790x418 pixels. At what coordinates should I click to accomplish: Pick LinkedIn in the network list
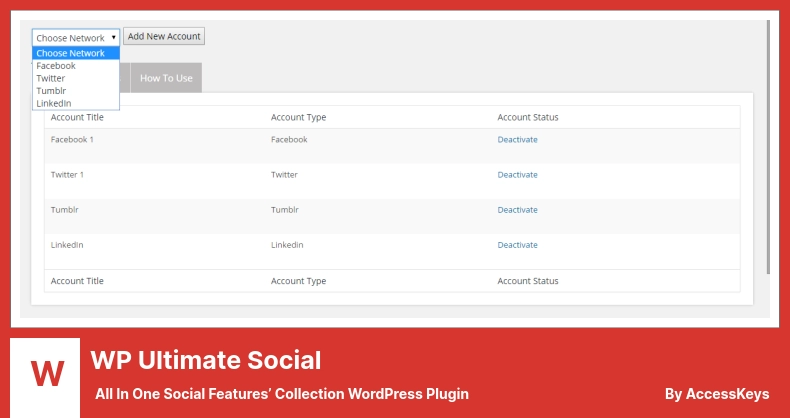click(76, 104)
